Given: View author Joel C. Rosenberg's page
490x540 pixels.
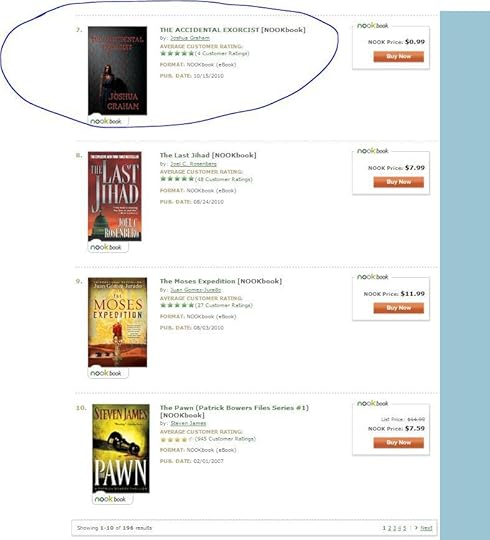Looking at the screenshot, I should click(x=194, y=164).
